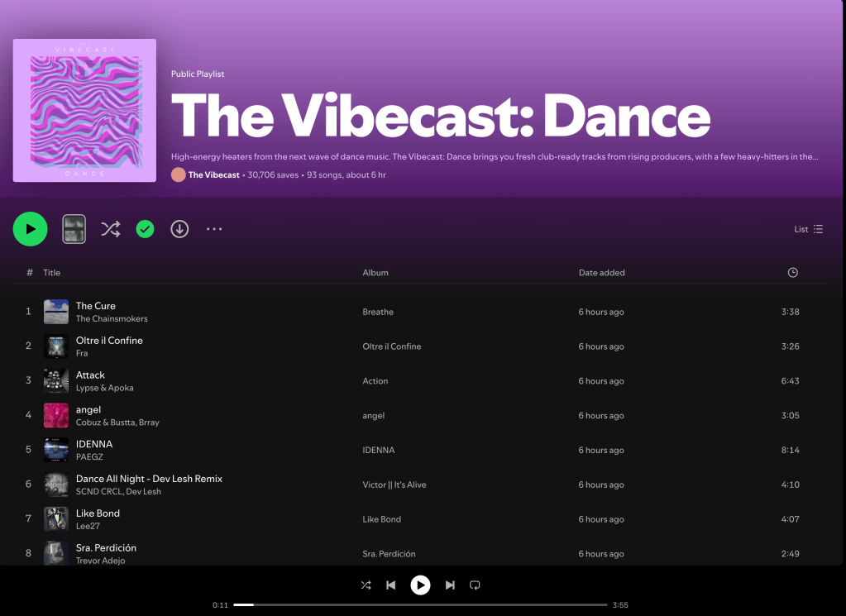The height and width of the screenshot is (616, 846).
Task: Select Dance All Night - Dev Lesh Remix
Action: pyautogui.click(x=149, y=479)
